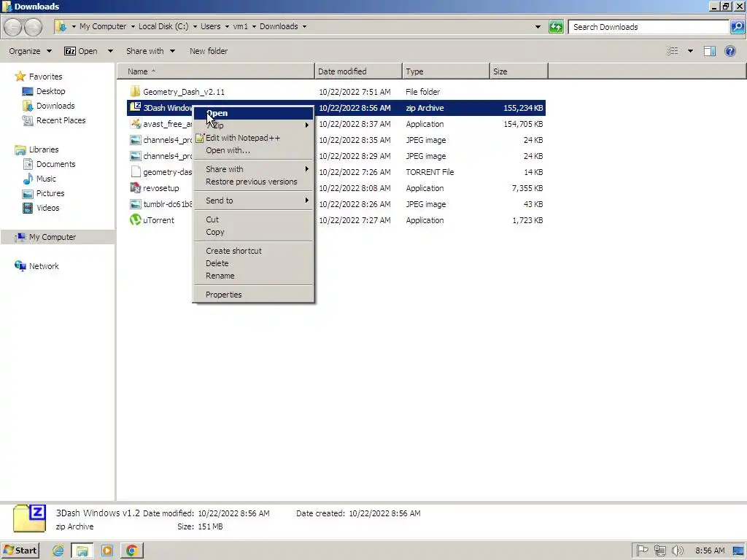Sort by the Type column header

[446, 71]
